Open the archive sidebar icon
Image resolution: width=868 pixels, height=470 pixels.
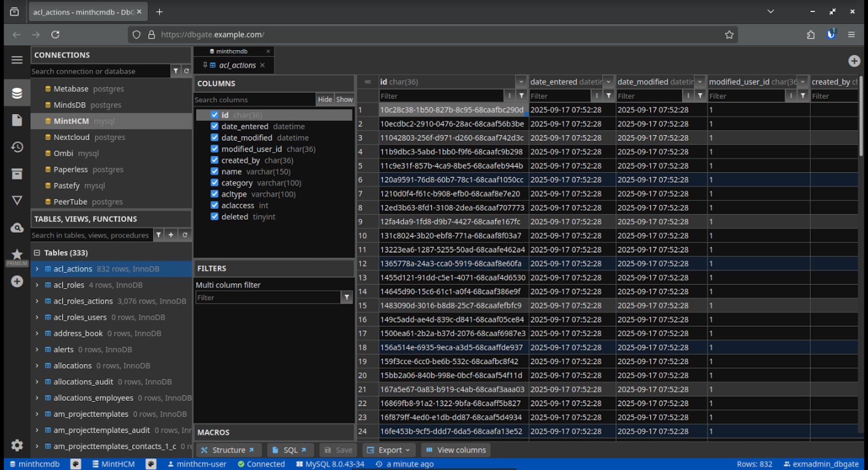coord(17,174)
